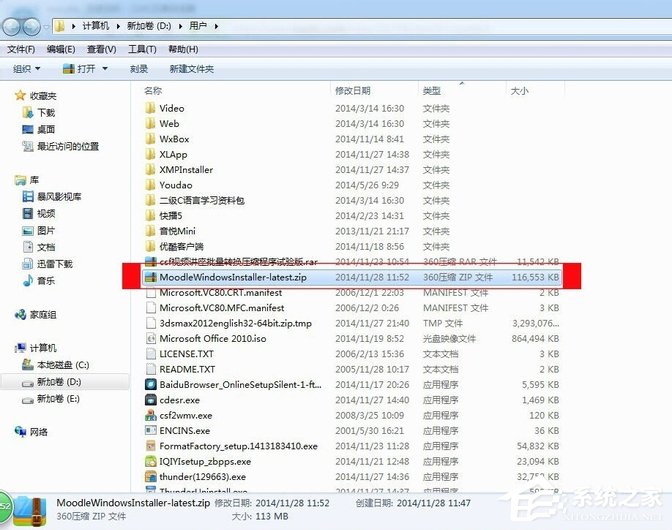Select the 图片 pictures library
The image size is (672, 530).
pyautogui.click(x=46, y=231)
